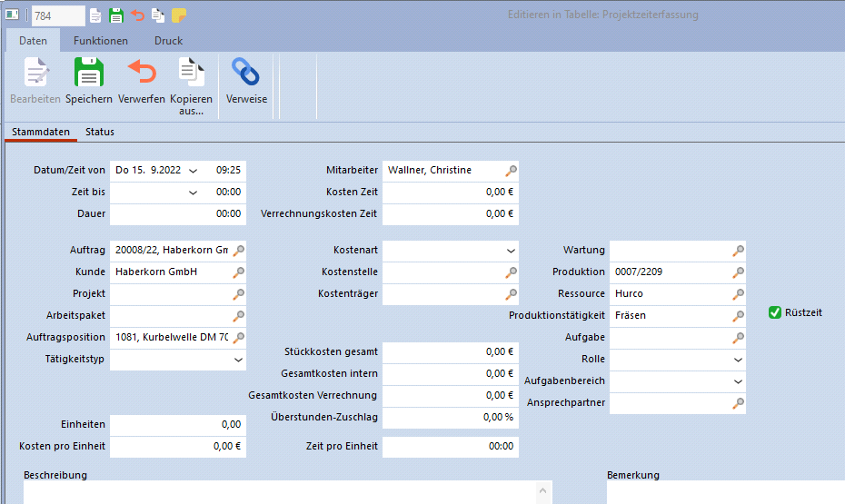Open the Kopieren aus... copy tool

(191, 73)
